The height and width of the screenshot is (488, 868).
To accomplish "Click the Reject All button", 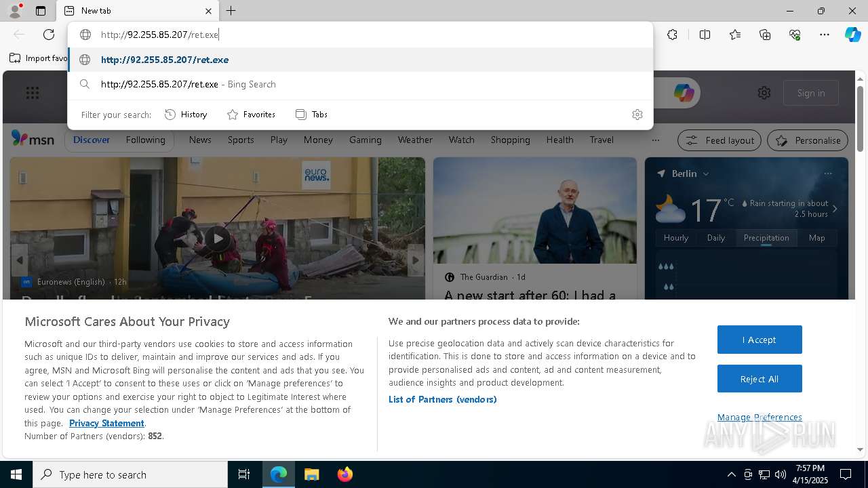I will coord(759,379).
